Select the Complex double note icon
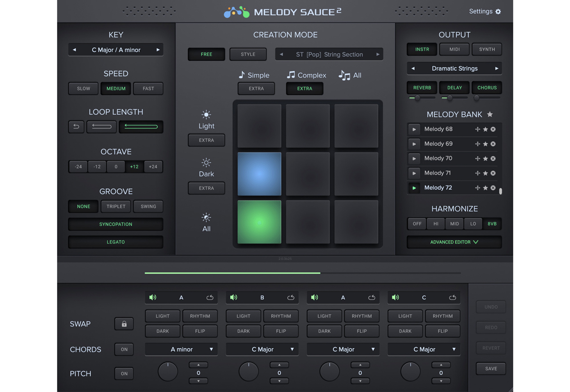Screen dimensions: 570x392 pos(291,75)
